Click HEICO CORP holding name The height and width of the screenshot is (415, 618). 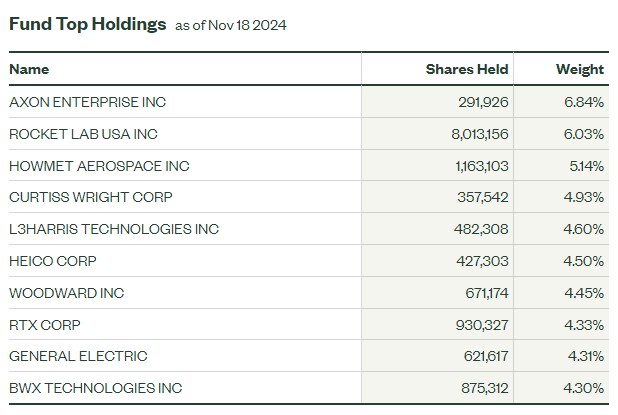[53, 261]
